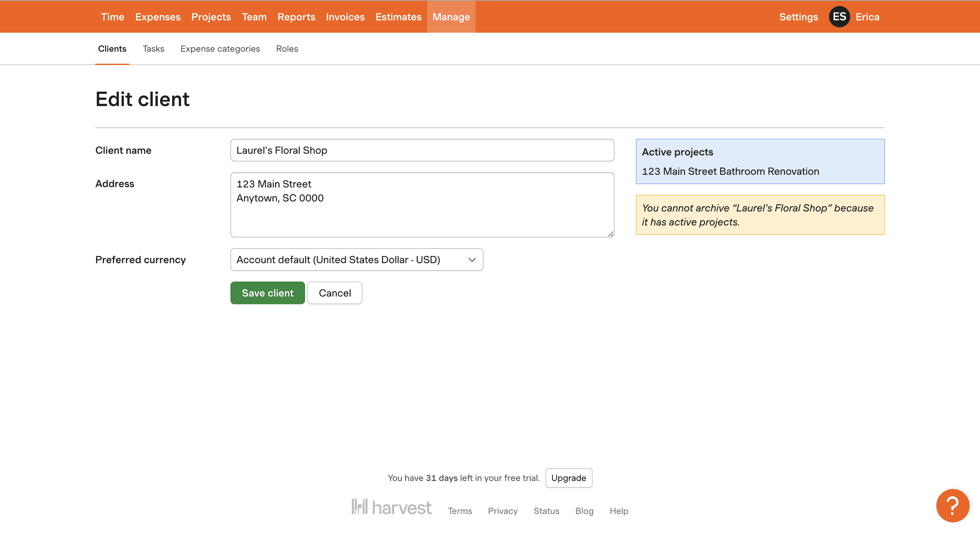Open 123 Main Street Bathroom Renovation project
The height and width of the screenshot is (533, 980).
coord(730,171)
